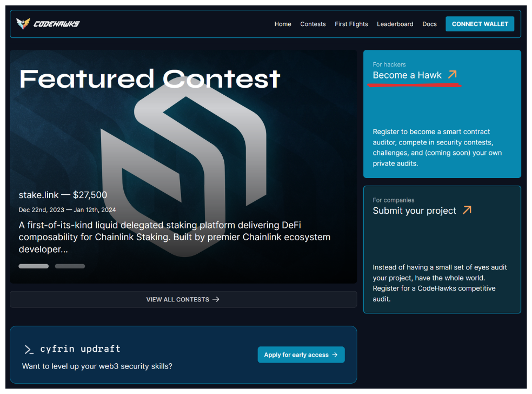View the Leaderboard page
Image resolution: width=532 pixels, height=394 pixels.
coord(395,24)
